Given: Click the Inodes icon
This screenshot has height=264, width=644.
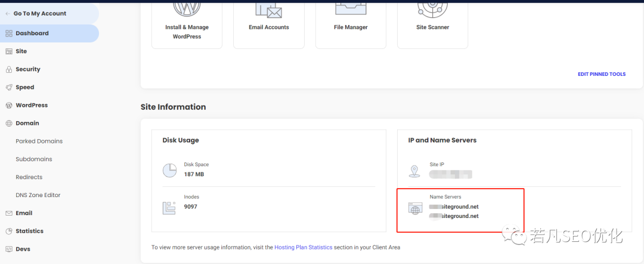Looking at the screenshot, I should click(169, 208).
